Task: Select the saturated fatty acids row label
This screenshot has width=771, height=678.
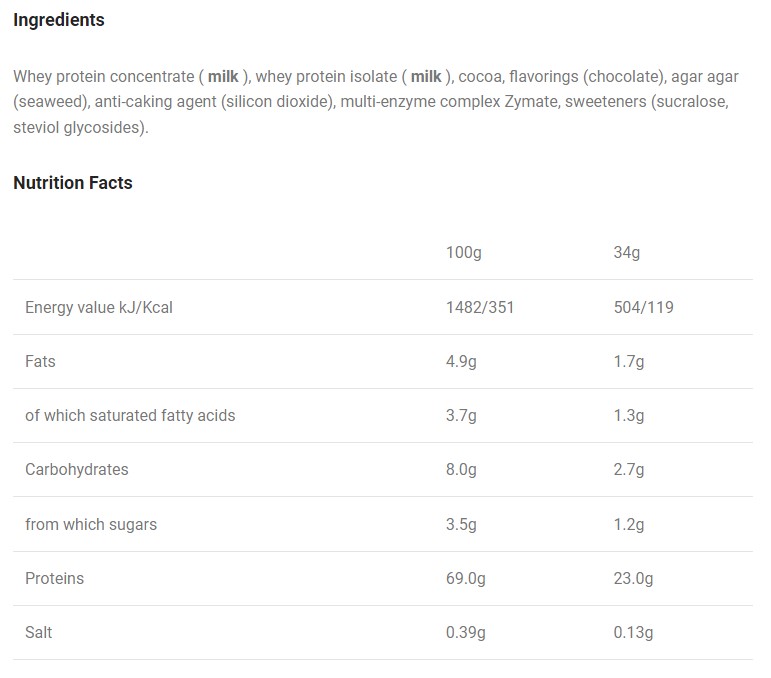Action: tap(130, 415)
